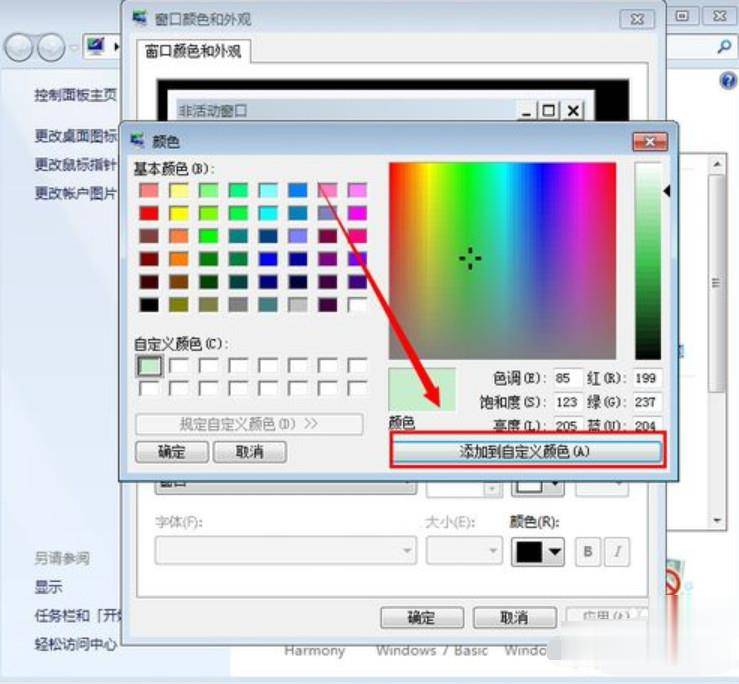Click the color spectrum crosshair
Screen dimensions: 739x684
(x=470, y=258)
